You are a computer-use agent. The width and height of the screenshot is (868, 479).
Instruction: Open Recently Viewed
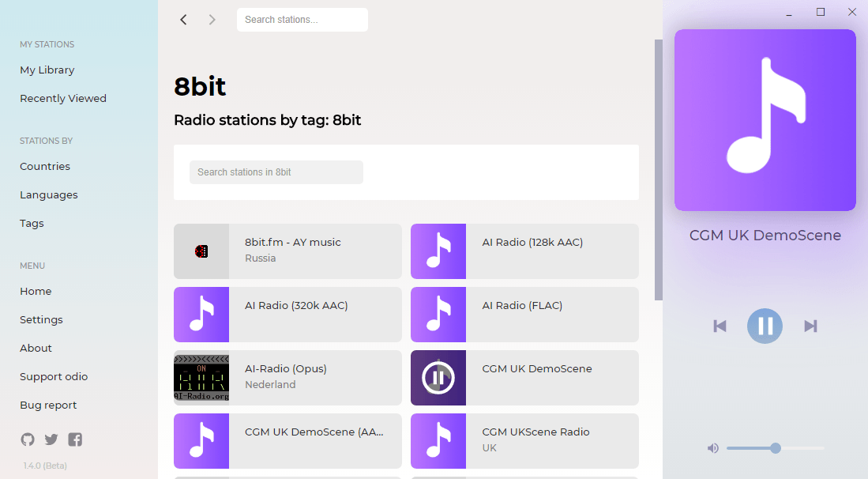(x=63, y=98)
